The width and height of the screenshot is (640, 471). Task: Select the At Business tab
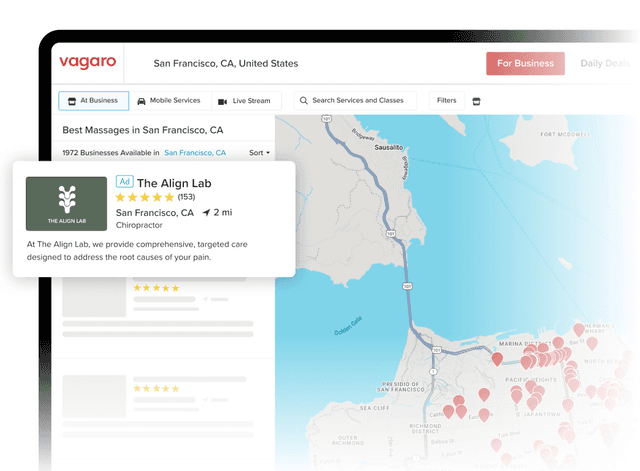pos(93,101)
